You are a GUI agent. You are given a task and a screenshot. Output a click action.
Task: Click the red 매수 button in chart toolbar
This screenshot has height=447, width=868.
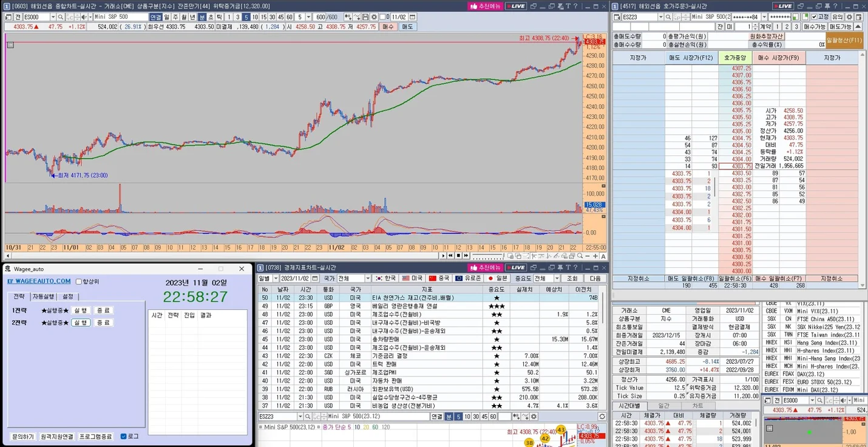[x=387, y=27]
